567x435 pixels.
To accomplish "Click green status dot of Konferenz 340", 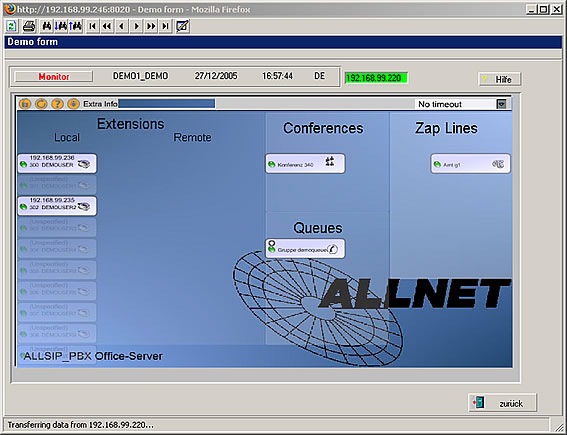I will coord(272,165).
